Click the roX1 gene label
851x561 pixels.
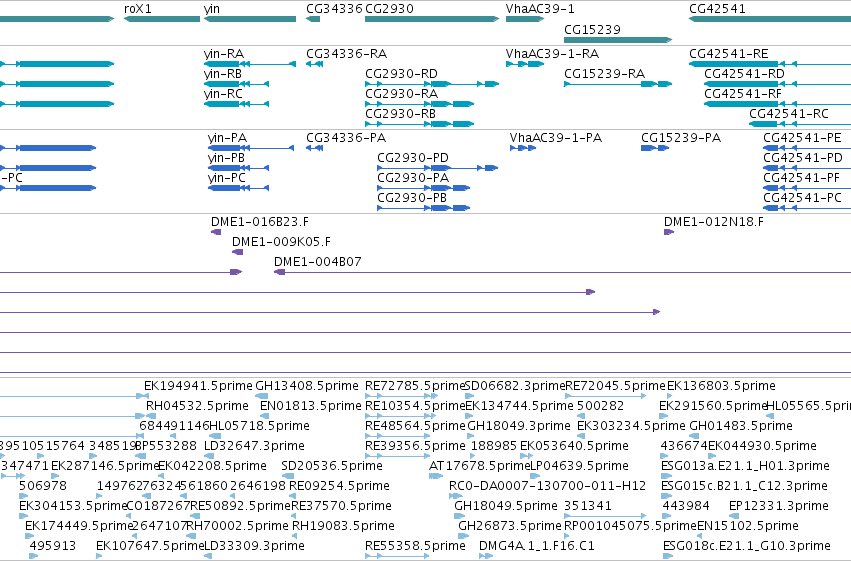tap(138, 9)
